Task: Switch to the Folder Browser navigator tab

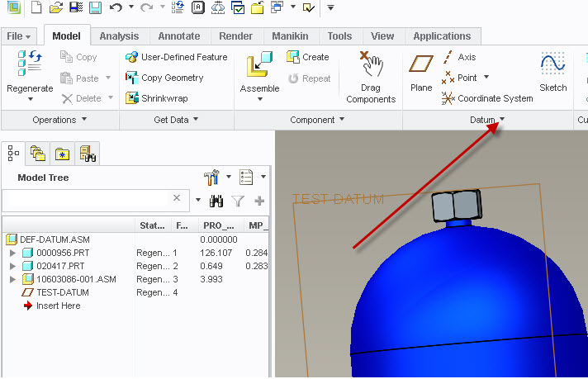Action: pos(37,153)
